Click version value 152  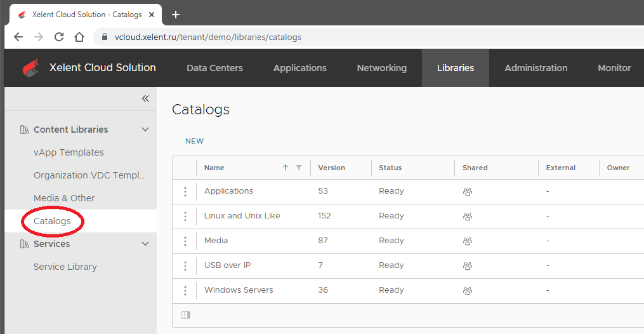point(324,216)
